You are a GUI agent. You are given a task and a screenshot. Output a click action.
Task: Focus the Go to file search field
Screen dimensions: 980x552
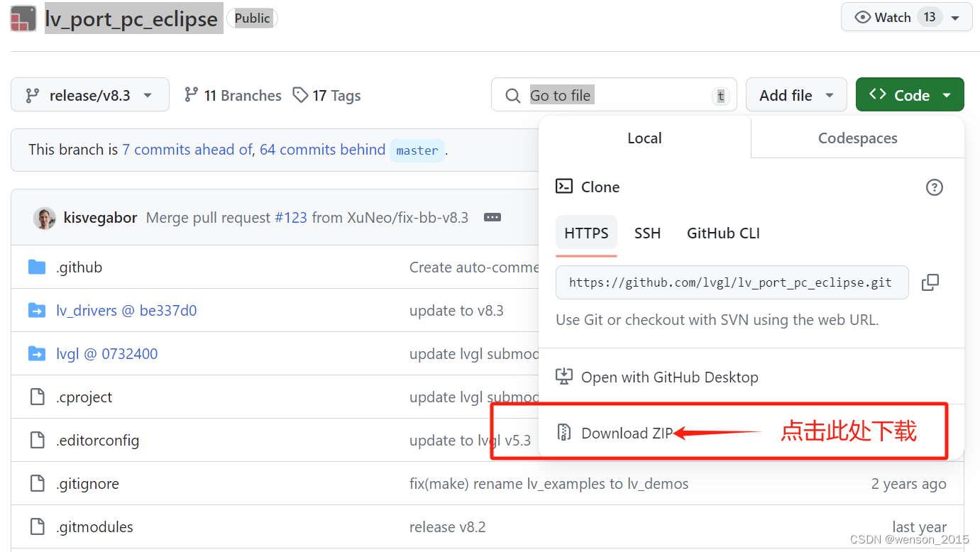614,95
